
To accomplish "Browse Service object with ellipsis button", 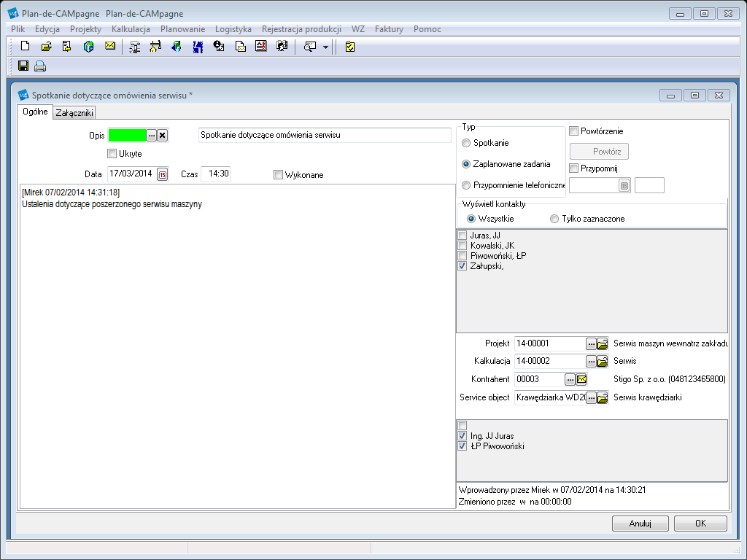I will click(x=591, y=397).
